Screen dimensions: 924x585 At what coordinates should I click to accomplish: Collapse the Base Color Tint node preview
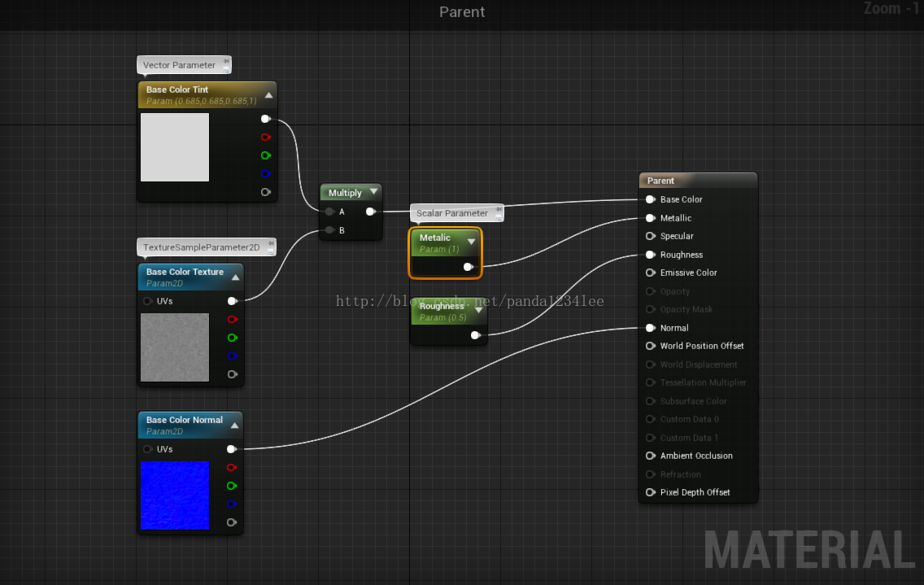(x=268, y=95)
